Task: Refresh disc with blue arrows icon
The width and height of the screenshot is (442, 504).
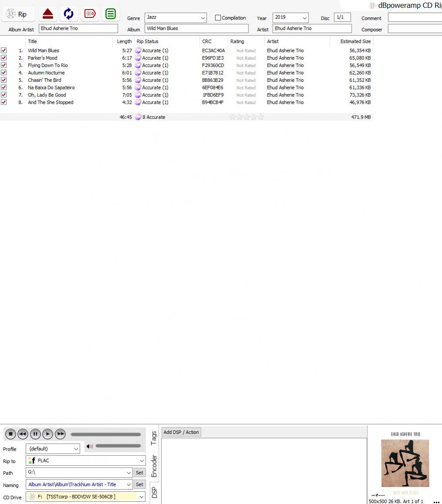Action: [68, 14]
